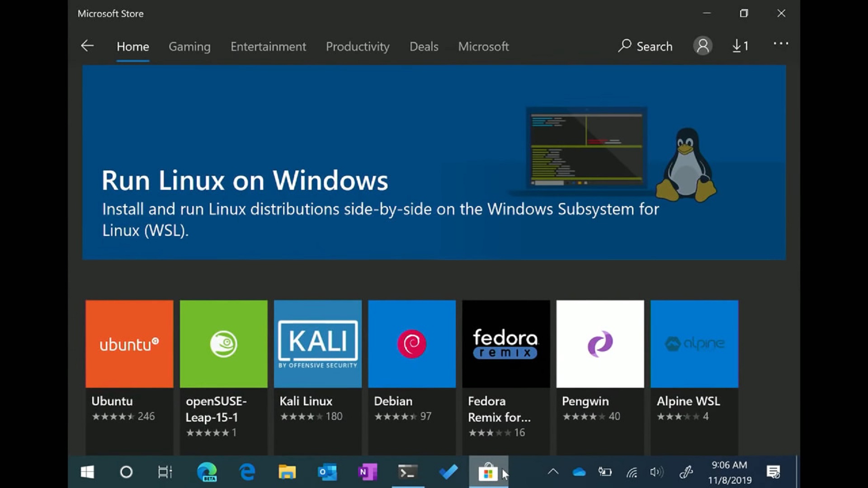This screenshot has height=488, width=868.
Task: Switch to the Deals tab
Action: click(424, 47)
